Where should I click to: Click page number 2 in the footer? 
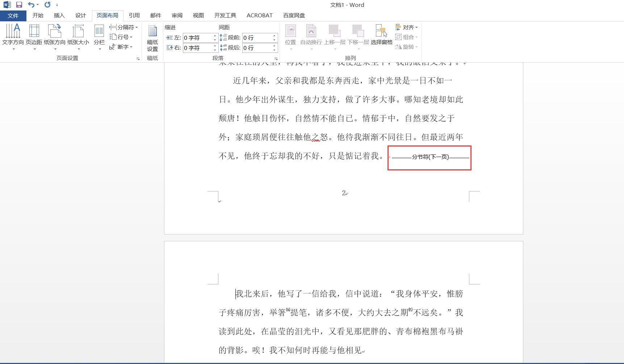tap(344, 193)
